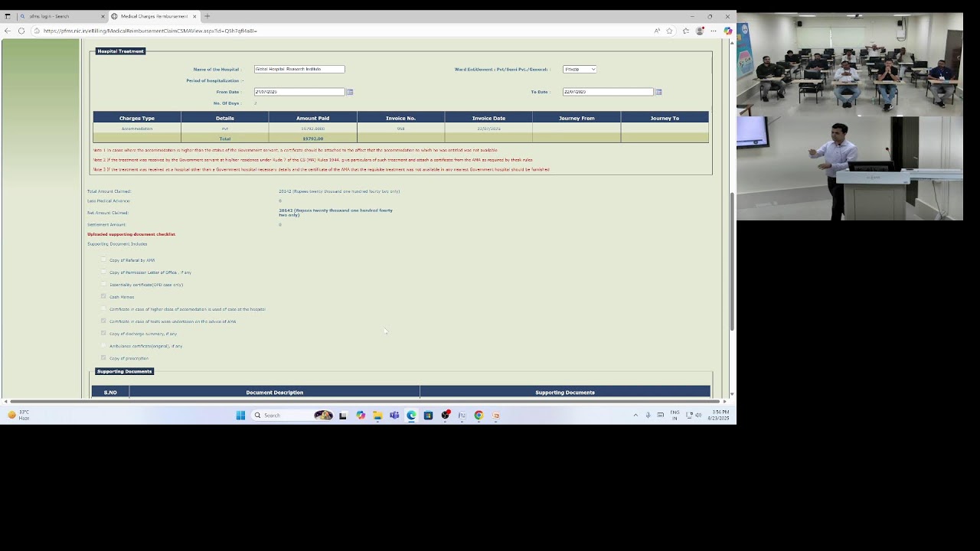The image size is (980, 551).
Task: Open File Explorer from the taskbar
Action: pyautogui.click(x=377, y=416)
